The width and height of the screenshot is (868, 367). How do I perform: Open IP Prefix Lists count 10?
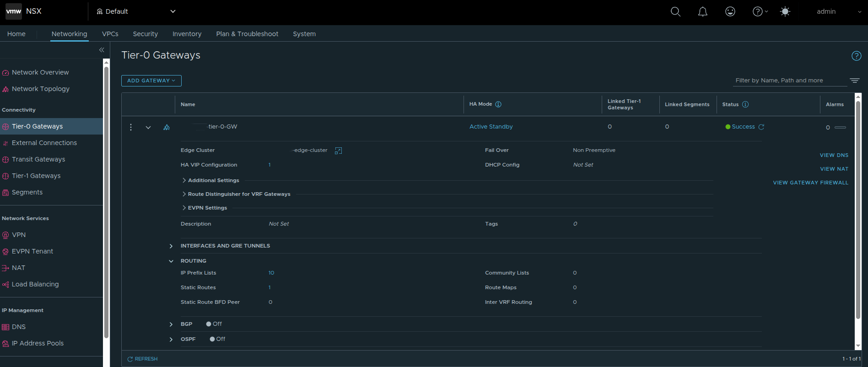click(271, 273)
